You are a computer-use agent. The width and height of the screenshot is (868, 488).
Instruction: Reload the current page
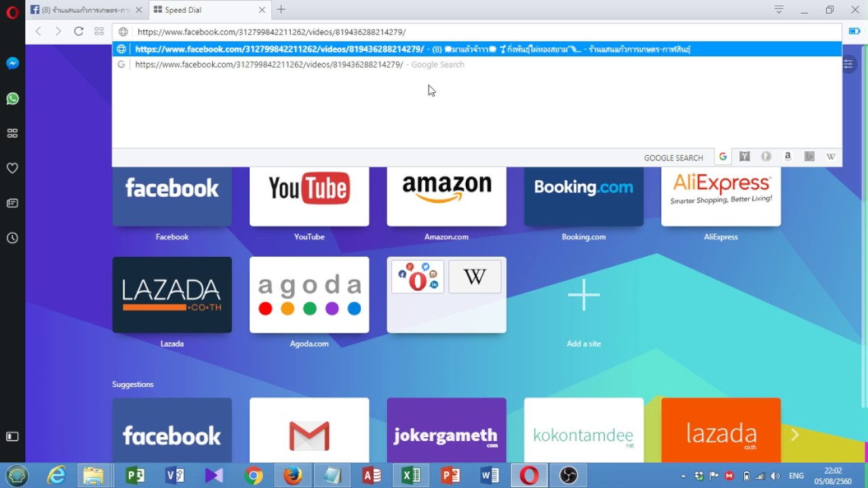tap(79, 31)
